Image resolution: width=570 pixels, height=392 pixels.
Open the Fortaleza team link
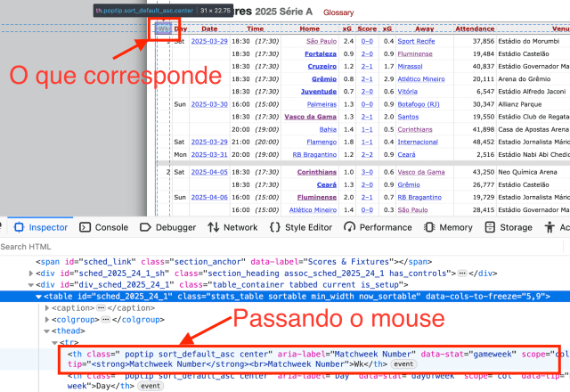[321, 53]
